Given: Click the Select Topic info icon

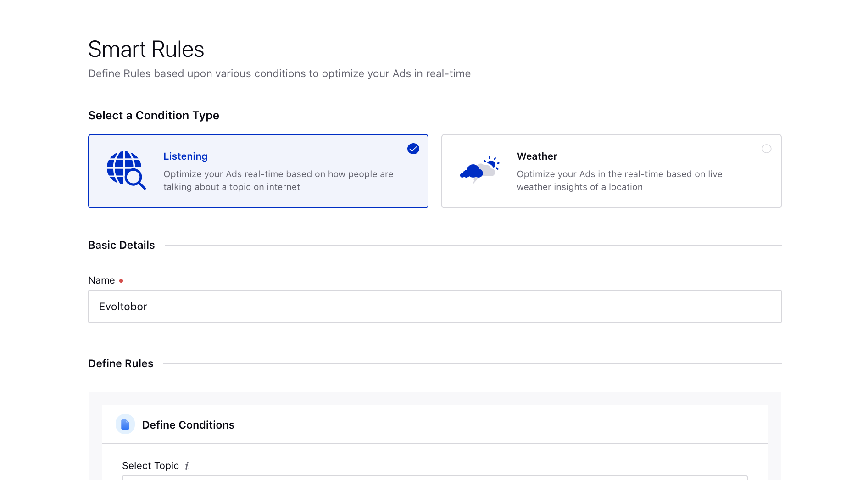Looking at the screenshot, I should (187, 466).
